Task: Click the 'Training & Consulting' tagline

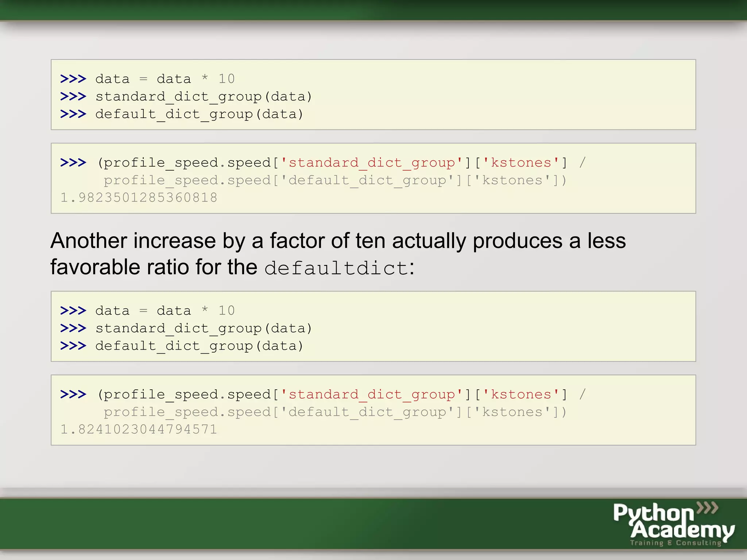Action: [676, 543]
